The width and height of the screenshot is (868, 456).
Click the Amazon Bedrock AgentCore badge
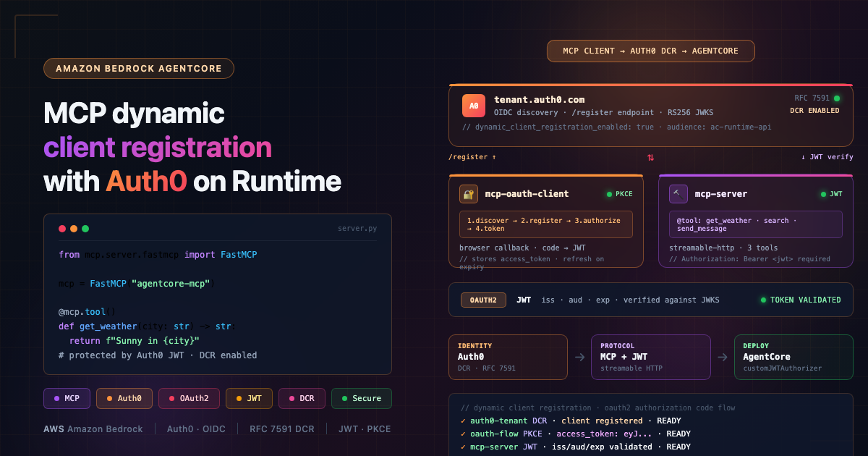pos(139,69)
